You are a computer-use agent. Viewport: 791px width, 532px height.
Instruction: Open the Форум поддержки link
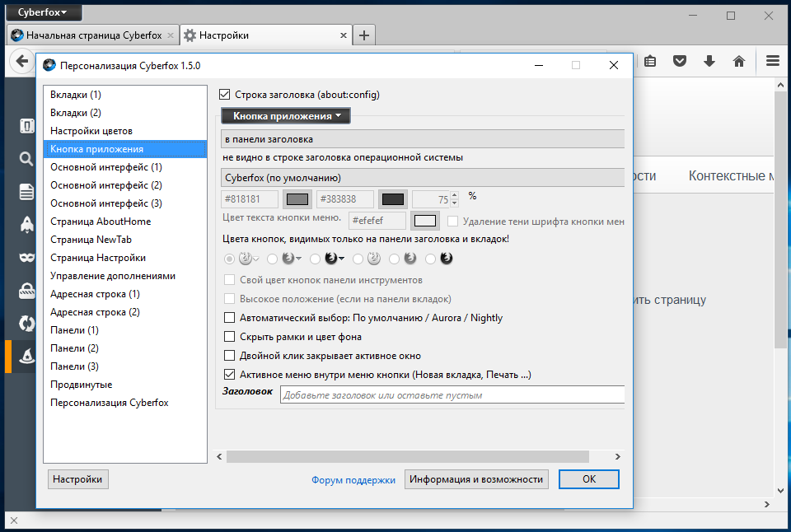click(x=353, y=479)
